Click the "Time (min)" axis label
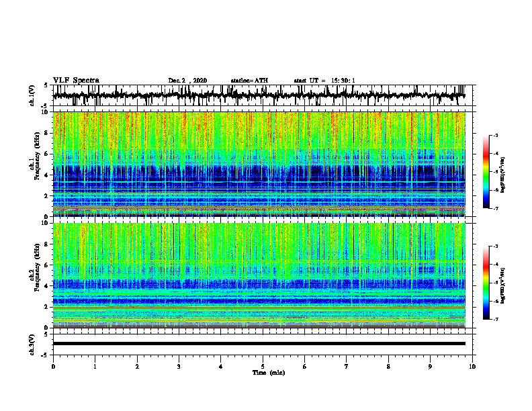 tap(269, 373)
